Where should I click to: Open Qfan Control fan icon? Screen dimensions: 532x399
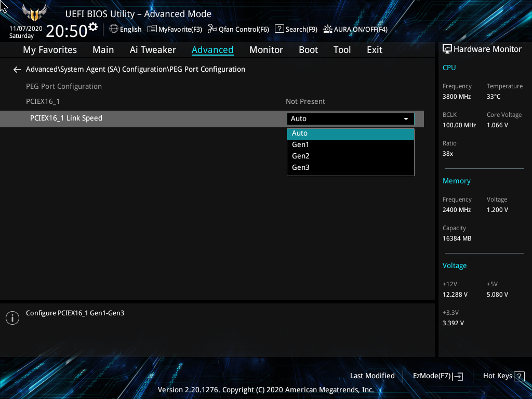[x=212, y=29]
